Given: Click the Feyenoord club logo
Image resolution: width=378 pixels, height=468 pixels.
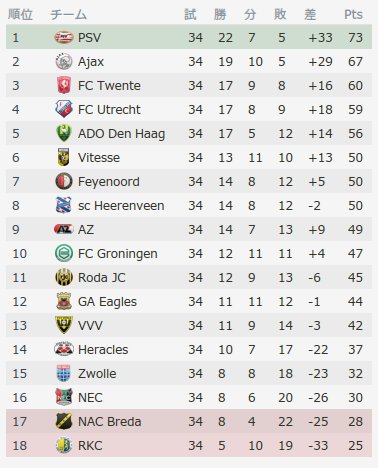Looking at the screenshot, I should (64, 181).
